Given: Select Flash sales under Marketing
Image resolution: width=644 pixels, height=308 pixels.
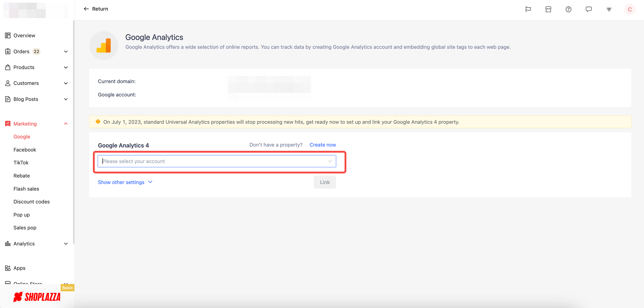Looking at the screenshot, I should [26, 189].
